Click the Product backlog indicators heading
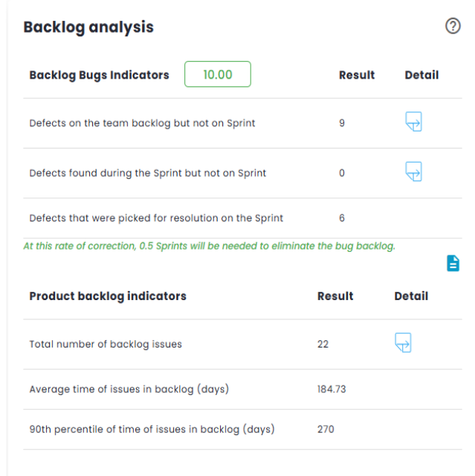Viewport: 475px width, 476px height. 108,296
